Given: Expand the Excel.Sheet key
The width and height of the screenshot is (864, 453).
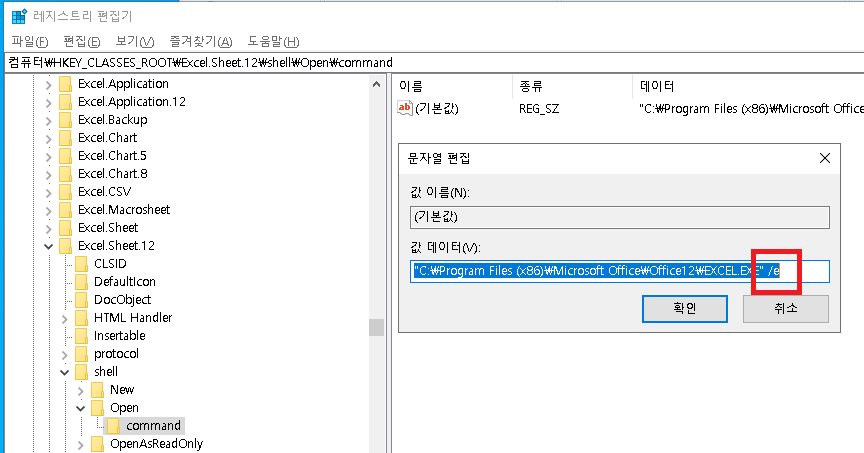Looking at the screenshot, I should 48,229.
